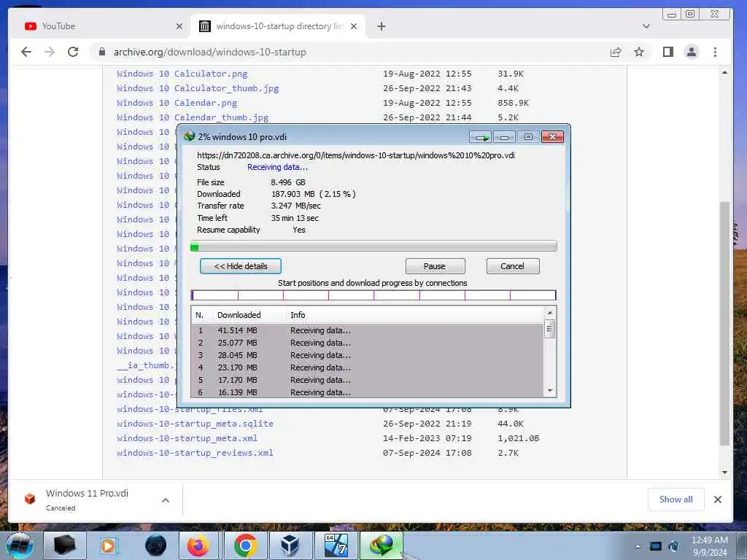Click the browser forward arrow

coord(50,52)
